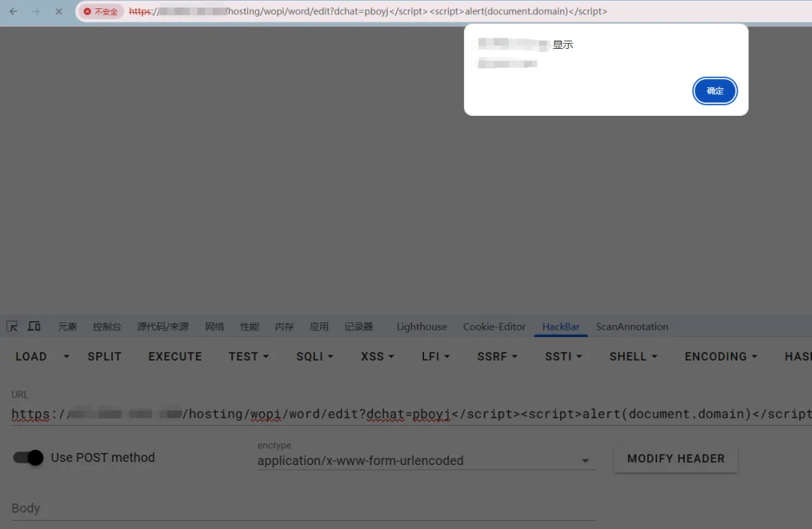Open the Cookie-Editor tab
812x529 pixels.
point(494,327)
